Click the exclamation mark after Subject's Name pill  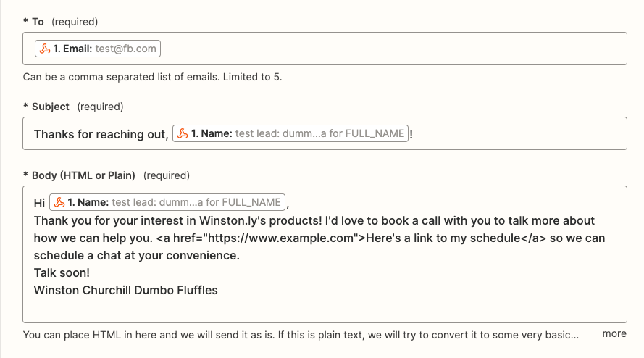(x=411, y=134)
